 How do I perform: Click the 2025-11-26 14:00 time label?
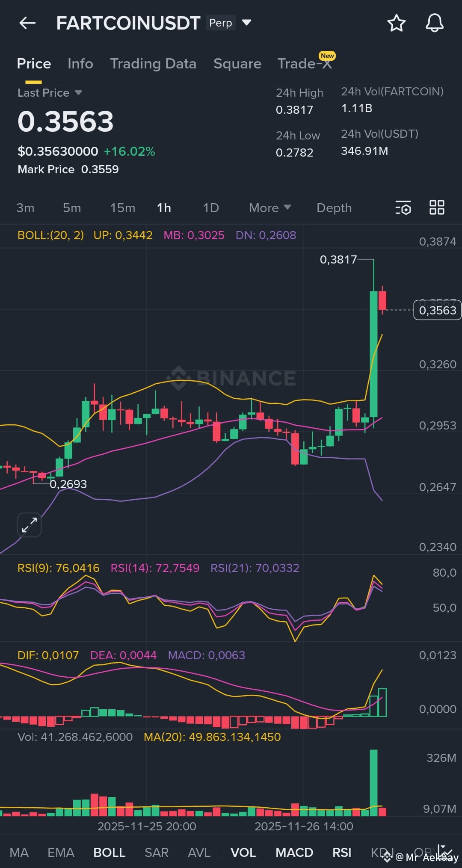[304, 827]
